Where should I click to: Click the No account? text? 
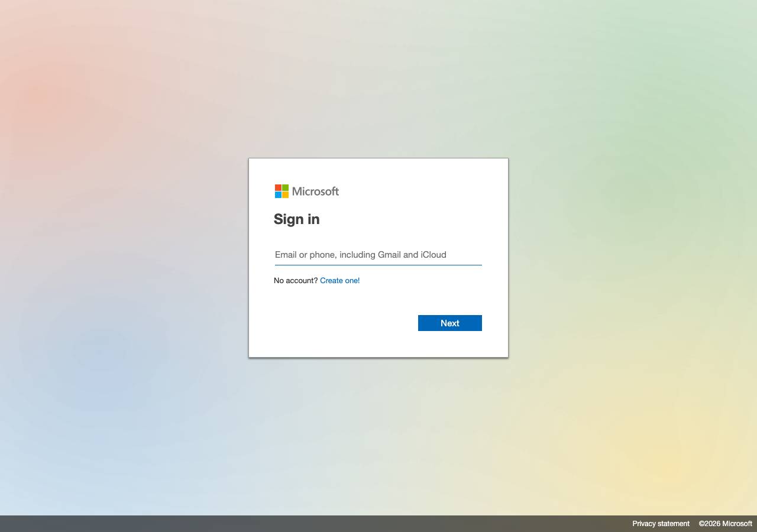pos(296,281)
